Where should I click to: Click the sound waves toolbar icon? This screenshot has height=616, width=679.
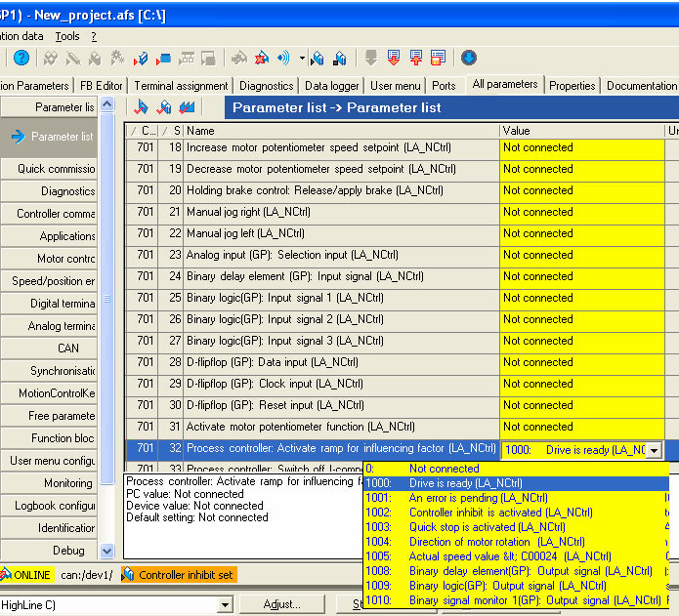tap(284, 59)
